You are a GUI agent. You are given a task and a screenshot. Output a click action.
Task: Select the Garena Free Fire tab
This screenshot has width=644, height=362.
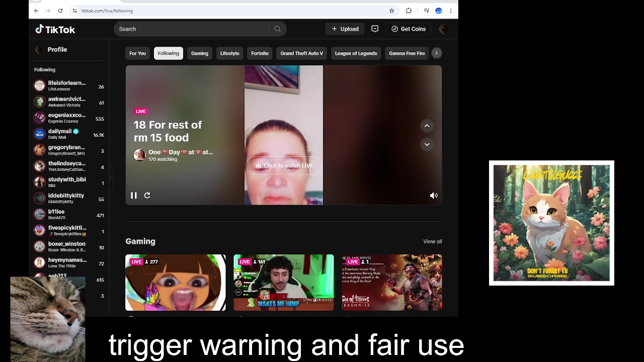pyautogui.click(x=407, y=53)
